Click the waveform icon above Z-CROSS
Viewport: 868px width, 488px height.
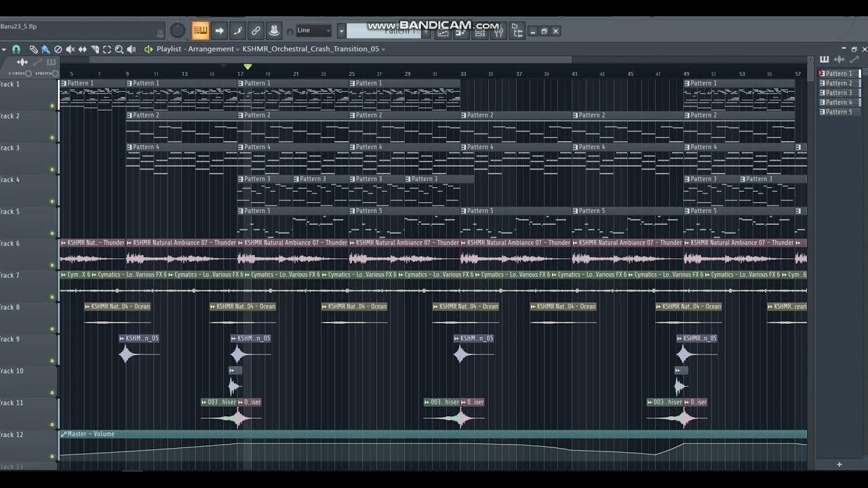22,62
